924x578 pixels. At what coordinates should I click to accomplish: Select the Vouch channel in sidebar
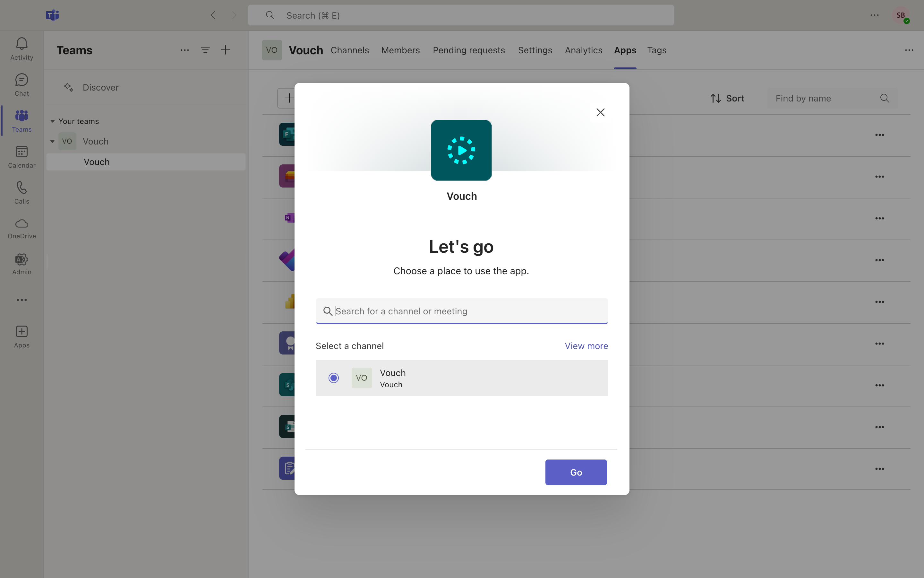pyautogui.click(x=146, y=162)
